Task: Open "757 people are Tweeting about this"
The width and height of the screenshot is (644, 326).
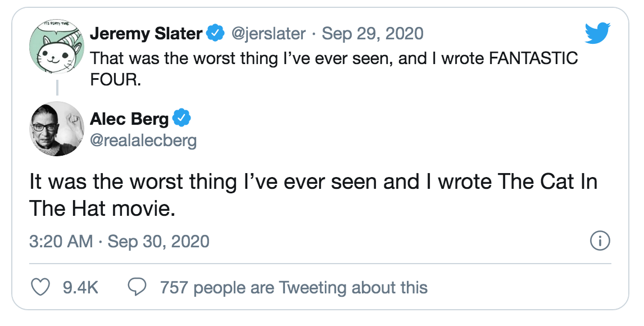Action: pyautogui.click(x=293, y=288)
